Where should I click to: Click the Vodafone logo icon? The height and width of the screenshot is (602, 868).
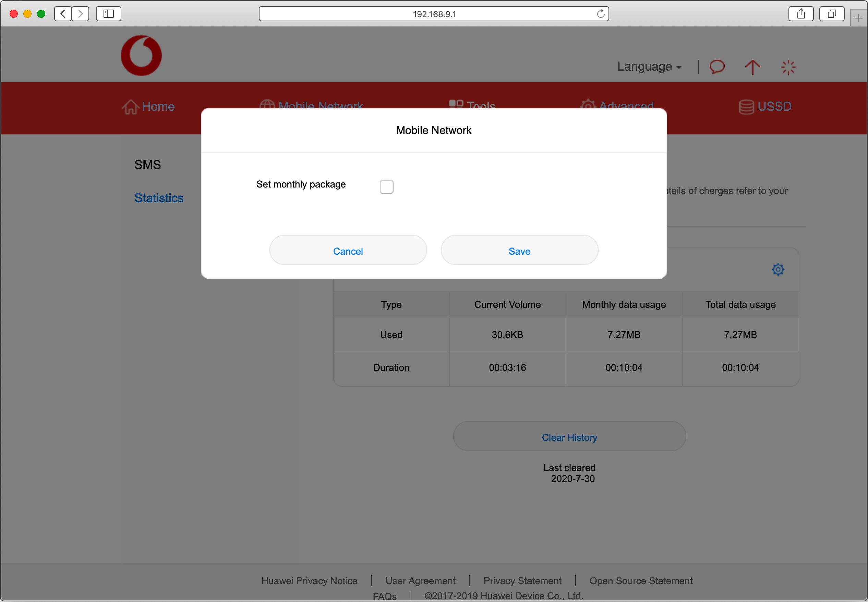(x=141, y=56)
